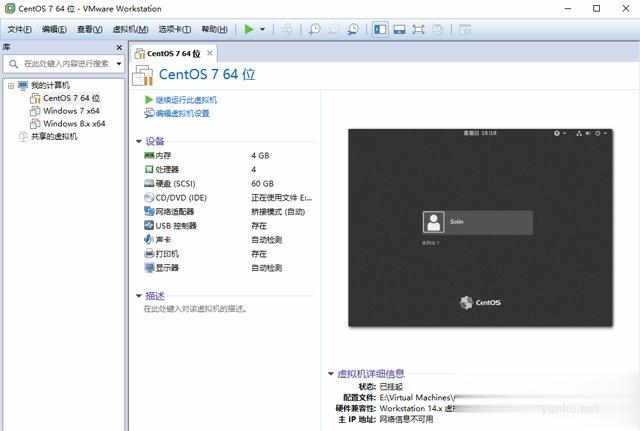Click the 处理器 device row
Image resolution: width=640 pixels, height=431 pixels.
coord(229,169)
